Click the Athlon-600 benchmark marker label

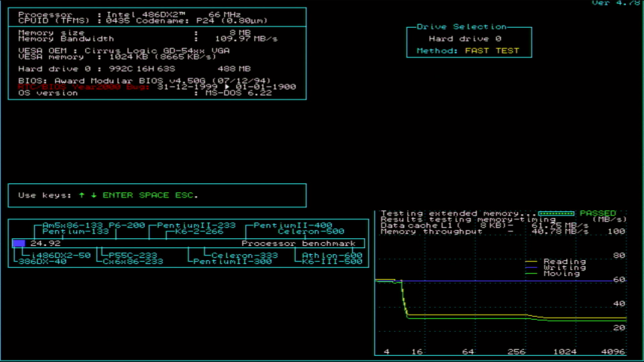tap(332, 256)
